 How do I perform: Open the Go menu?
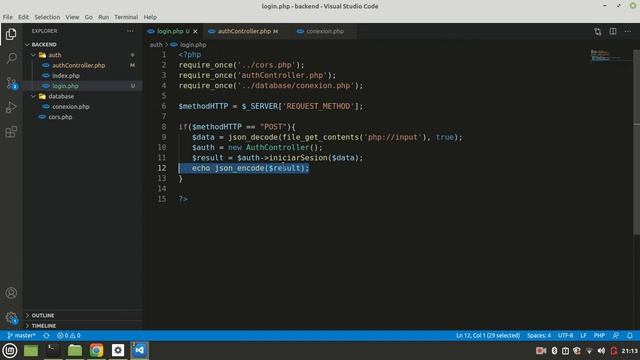(89, 17)
